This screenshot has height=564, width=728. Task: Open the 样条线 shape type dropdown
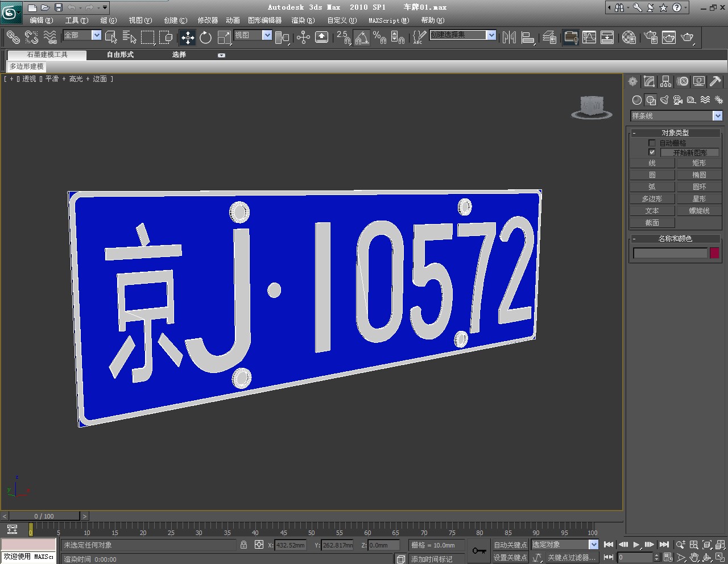(717, 116)
